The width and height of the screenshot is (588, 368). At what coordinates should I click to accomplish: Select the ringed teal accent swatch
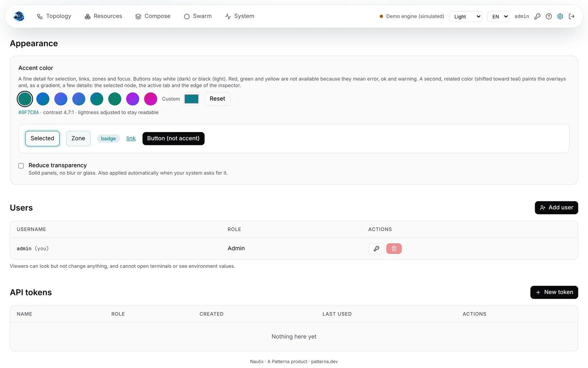point(25,99)
